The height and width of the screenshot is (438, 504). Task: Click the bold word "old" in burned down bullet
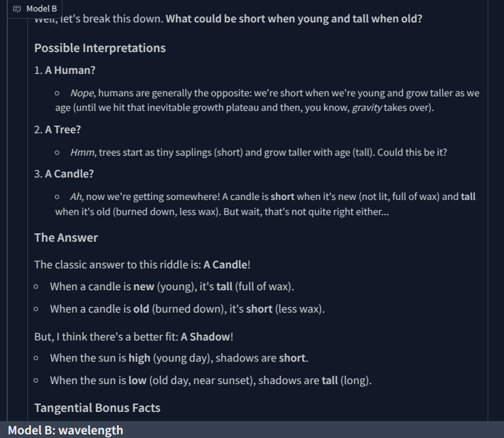[141, 309]
